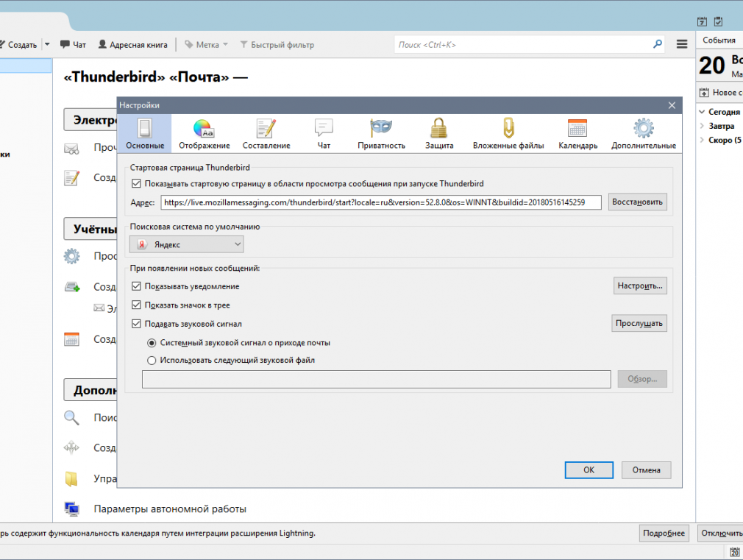Click the create calendar icon in main page
Viewport: 743px width, 560px height.
coord(71,339)
